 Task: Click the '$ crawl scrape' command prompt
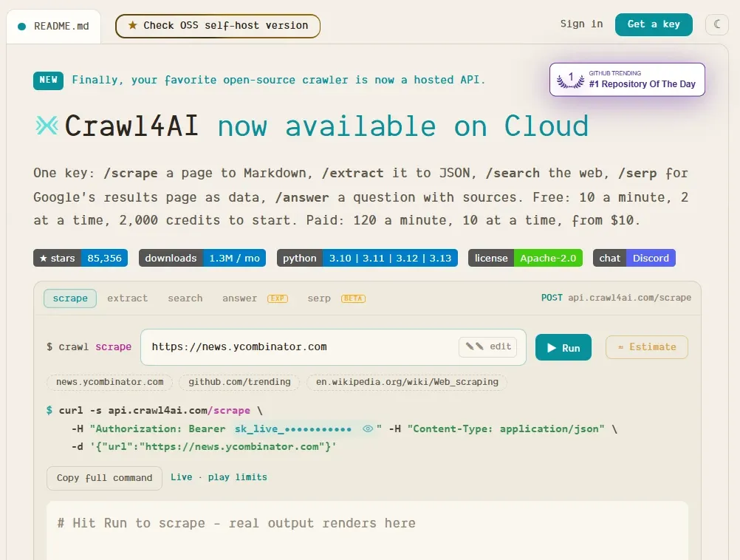[89, 347]
